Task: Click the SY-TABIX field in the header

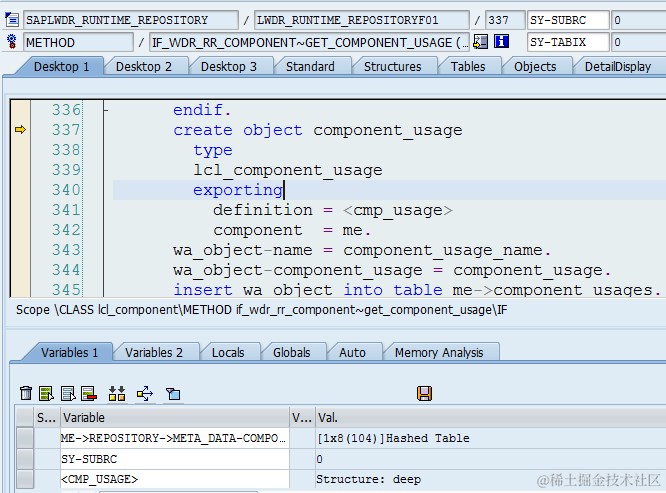Action: [x=568, y=42]
